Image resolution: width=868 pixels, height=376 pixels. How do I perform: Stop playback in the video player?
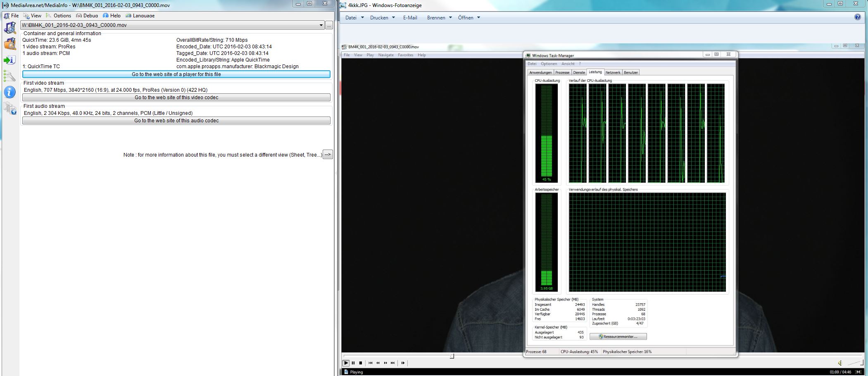[x=361, y=363]
